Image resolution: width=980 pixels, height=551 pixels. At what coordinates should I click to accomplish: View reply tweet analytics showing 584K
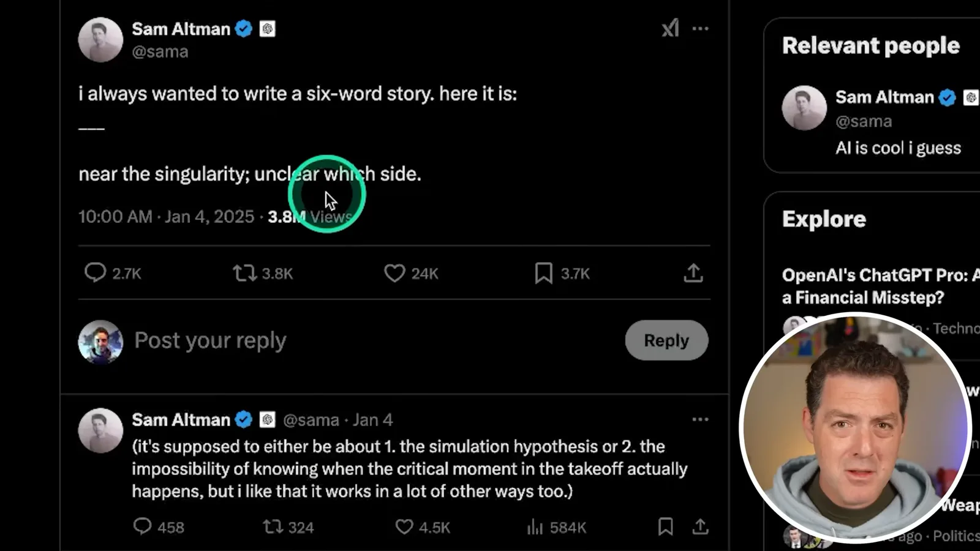(x=535, y=527)
